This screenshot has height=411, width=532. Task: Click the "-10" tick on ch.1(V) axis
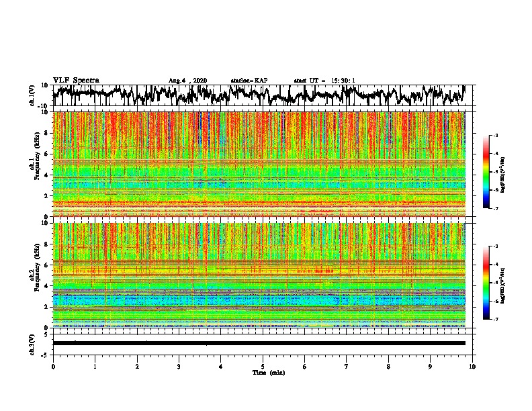point(44,106)
